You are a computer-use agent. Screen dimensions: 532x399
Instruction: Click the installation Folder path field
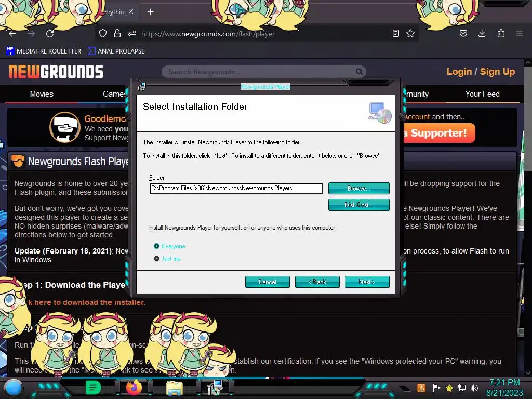(x=236, y=188)
